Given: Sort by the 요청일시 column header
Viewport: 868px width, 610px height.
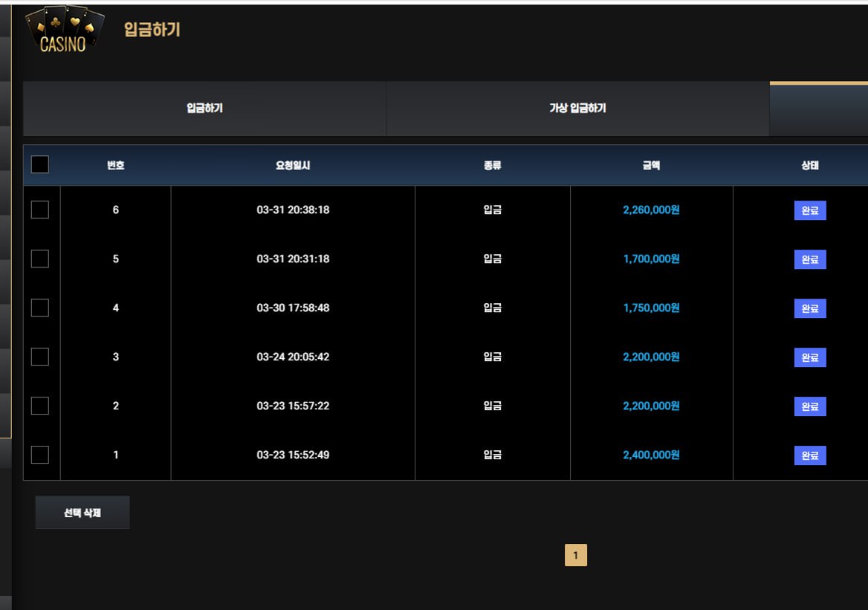Looking at the screenshot, I should (x=293, y=166).
